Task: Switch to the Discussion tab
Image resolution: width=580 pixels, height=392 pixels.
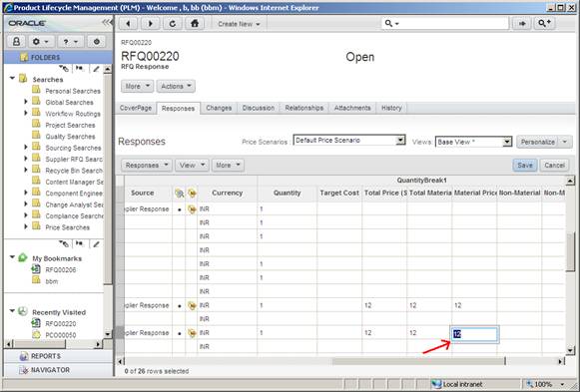Action: coord(259,108)
